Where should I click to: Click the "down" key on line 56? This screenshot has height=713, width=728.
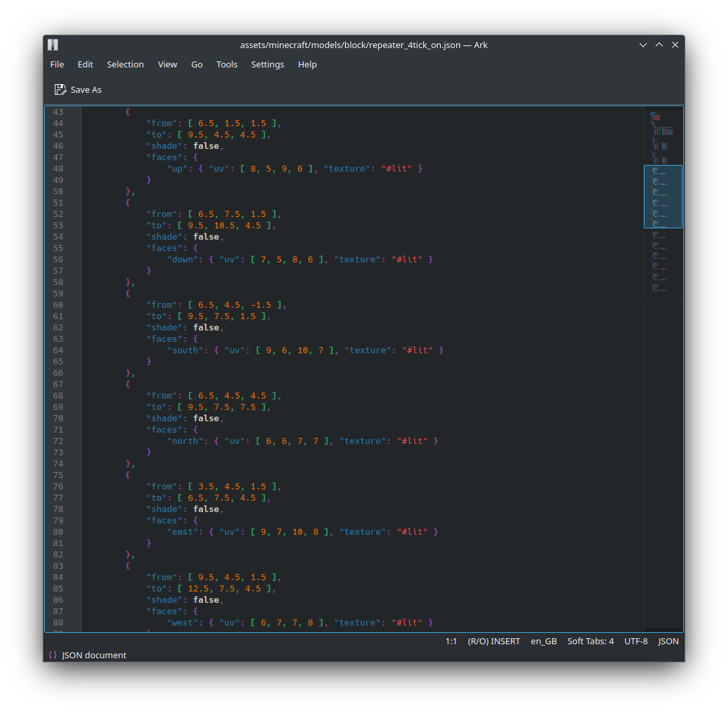[182, 260]
